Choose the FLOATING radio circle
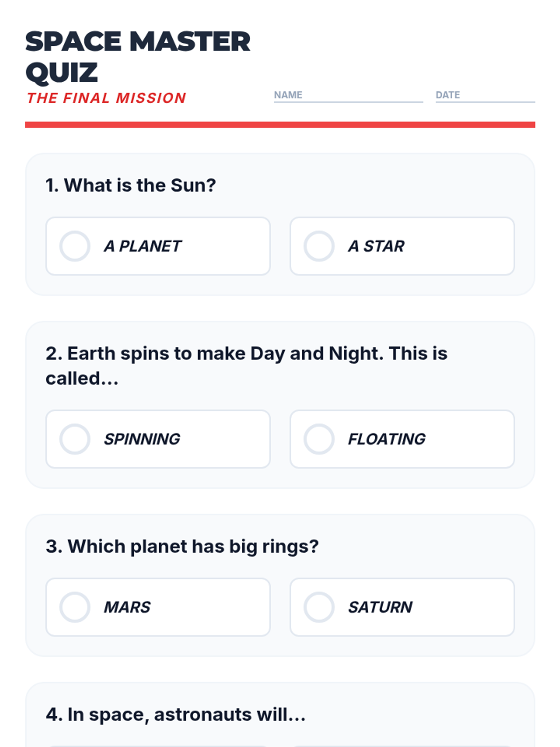 319,439
